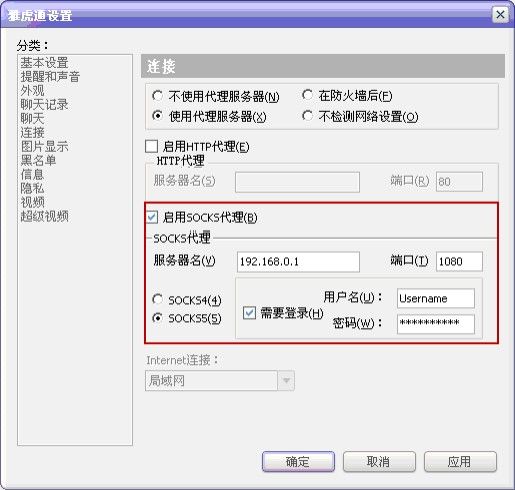Click the SOCKS port field 1080

click(459, 262)
